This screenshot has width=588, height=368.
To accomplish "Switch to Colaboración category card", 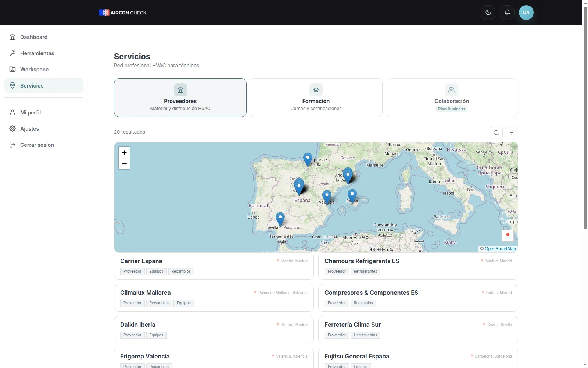I will coord(452,98).
